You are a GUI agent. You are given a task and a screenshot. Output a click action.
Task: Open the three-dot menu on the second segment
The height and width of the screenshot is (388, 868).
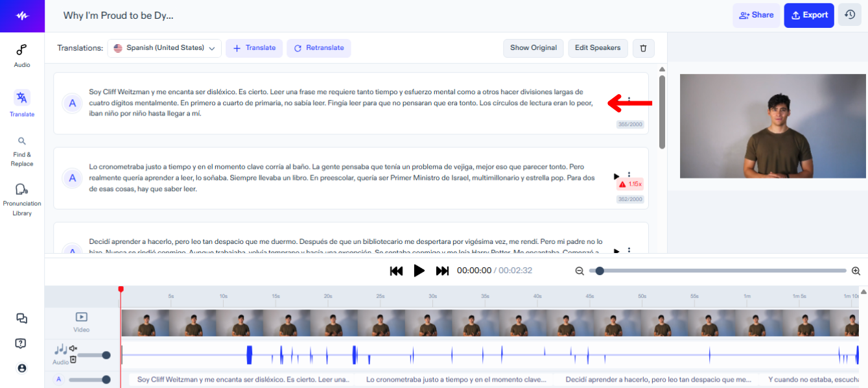point(628,173)
